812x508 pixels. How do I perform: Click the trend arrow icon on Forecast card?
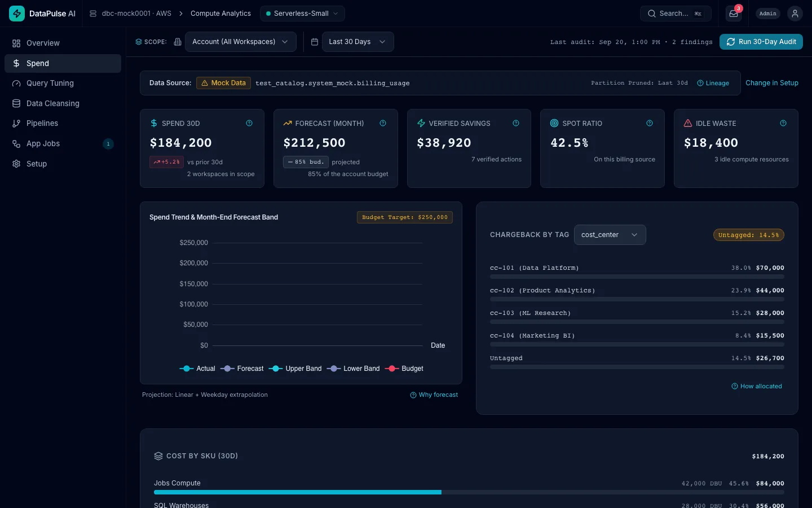288,123
